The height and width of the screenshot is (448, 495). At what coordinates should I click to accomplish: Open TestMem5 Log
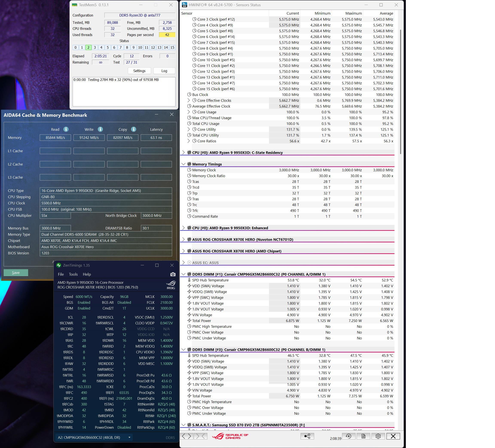[x=164, y=71]
